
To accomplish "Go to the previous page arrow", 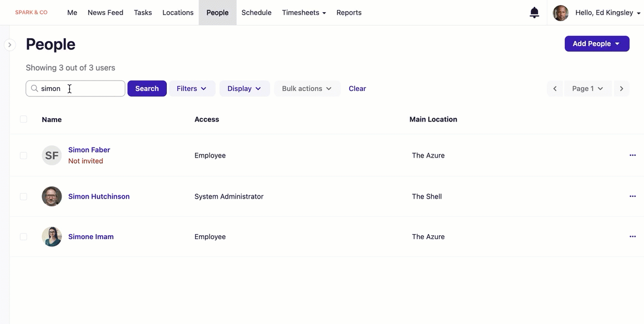I will click(555, 89).
